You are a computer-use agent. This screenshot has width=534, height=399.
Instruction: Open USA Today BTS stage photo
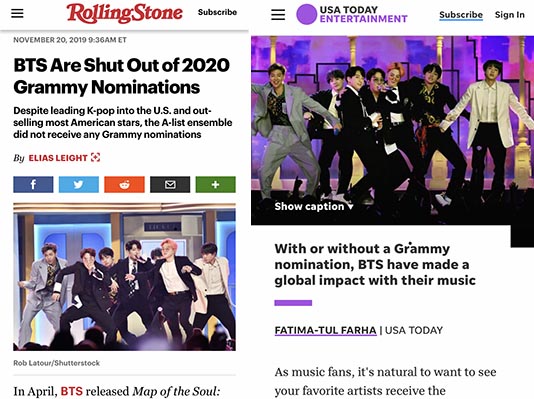click(x=392, y=130)
